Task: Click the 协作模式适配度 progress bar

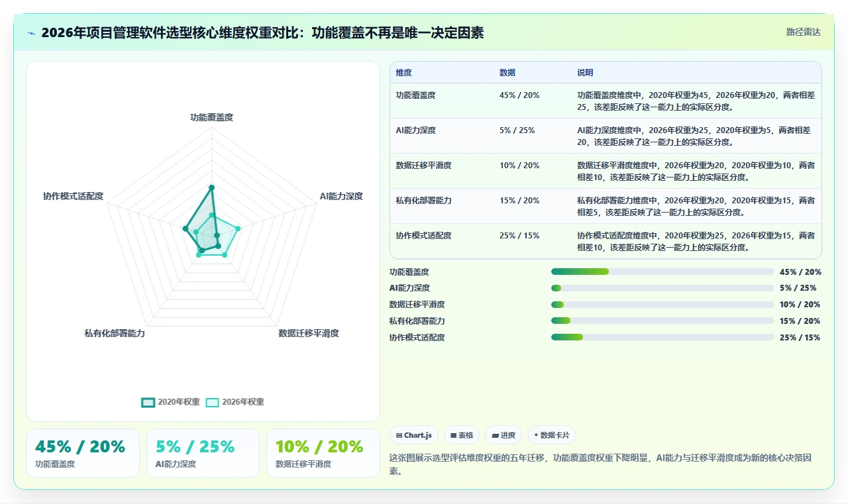Action: (x=662, y=337)
